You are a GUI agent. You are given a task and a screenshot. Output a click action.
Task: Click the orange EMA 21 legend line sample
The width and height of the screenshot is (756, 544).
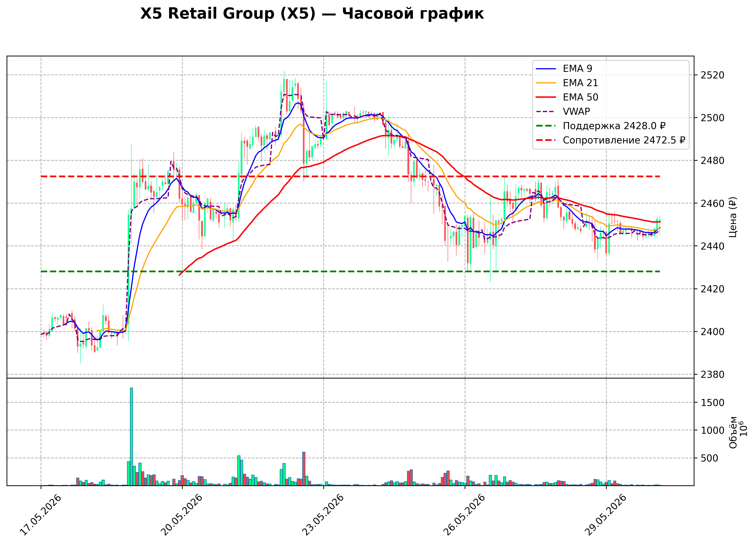coord(546,83)
